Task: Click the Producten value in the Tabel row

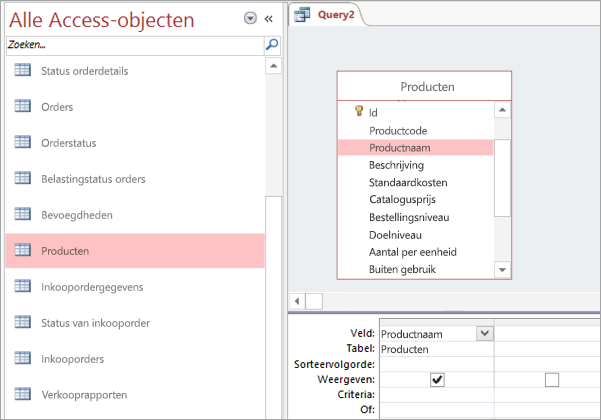Action: 405,349
